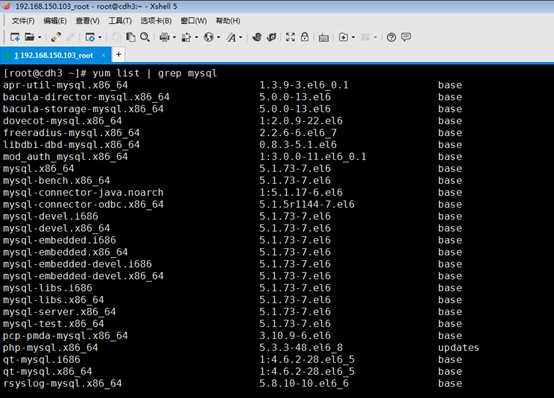This screenshot has height=398, width=554.
Task: Expand the Open folder dropdown arrow
Action: pyautogui.click(x=40, y=37)
